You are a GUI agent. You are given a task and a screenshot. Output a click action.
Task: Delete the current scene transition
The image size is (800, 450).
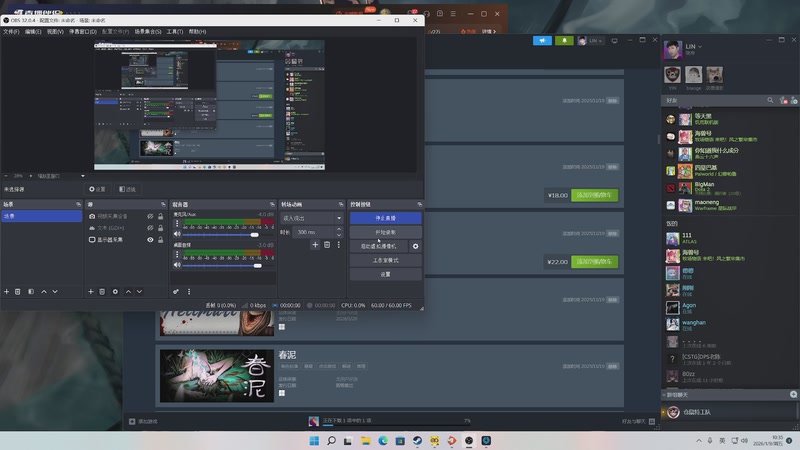point(327,245)
